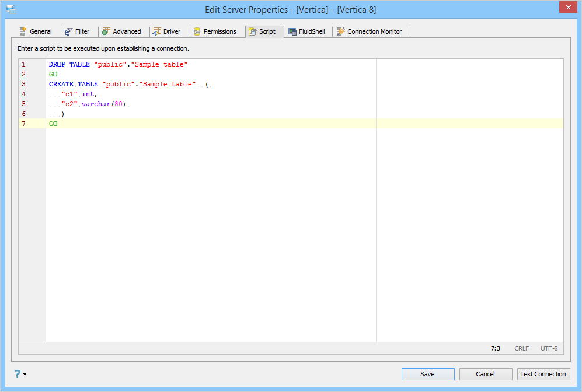
Task: Click the Connection Monitor plug icon
Action: point(341,32)
